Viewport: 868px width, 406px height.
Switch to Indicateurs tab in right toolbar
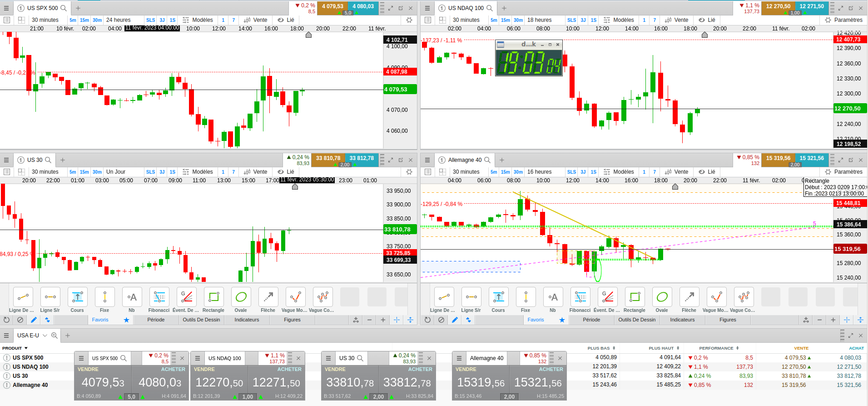pyautogui.click(x=682, y=320)
